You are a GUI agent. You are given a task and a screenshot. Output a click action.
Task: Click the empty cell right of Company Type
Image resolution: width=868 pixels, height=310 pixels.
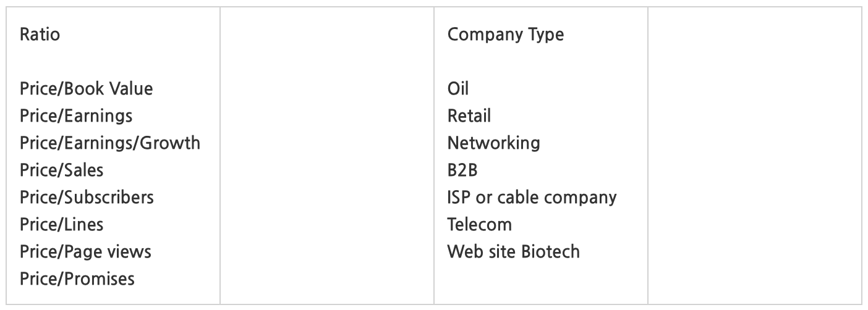pos(754,155)
